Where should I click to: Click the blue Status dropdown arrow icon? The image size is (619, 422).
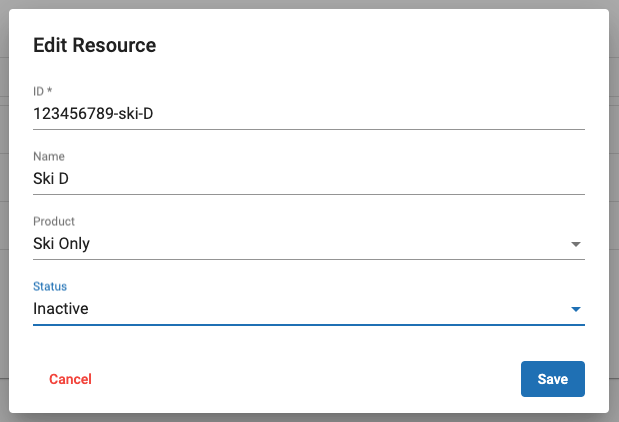(x=575, y=309)
